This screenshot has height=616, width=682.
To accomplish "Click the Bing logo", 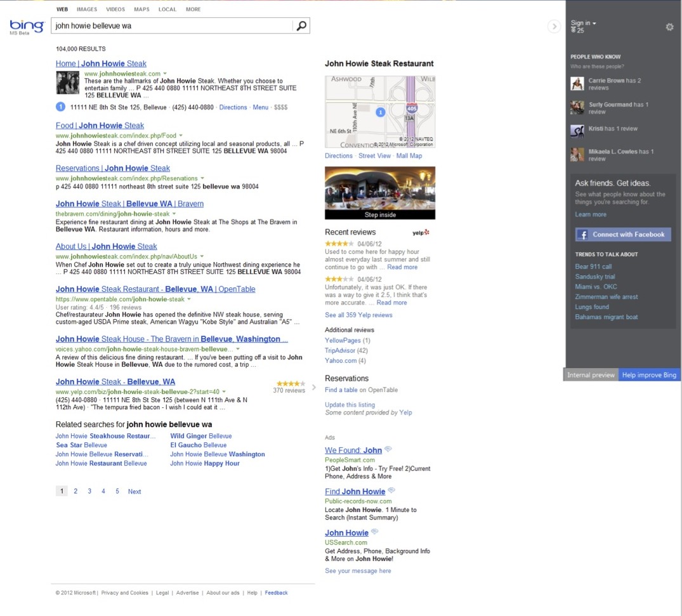I will (27, 27).
